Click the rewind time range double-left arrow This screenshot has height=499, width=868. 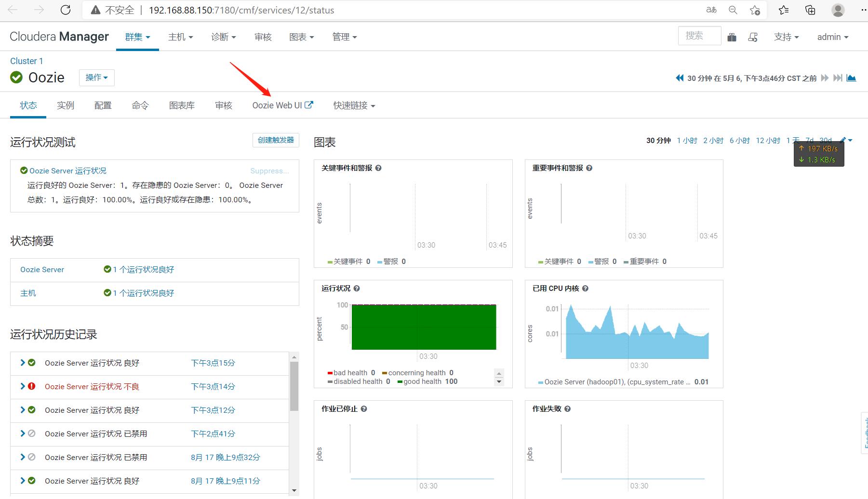click(680, 78)
